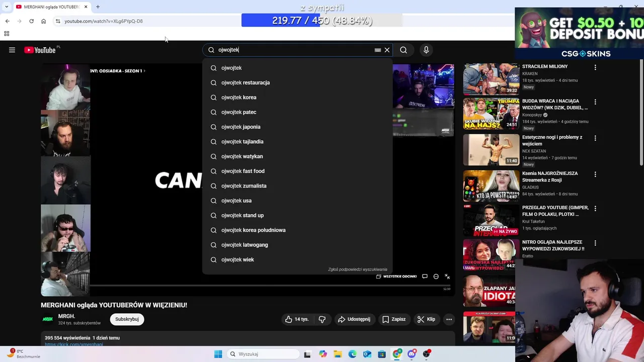
Task: Submit search using the magnifier button
Action: click(x=404, y=50)
